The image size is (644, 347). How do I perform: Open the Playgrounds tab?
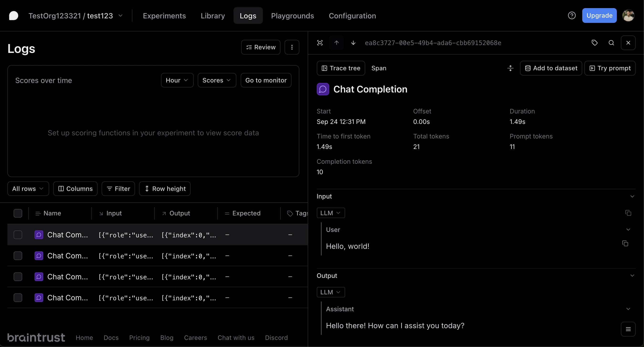point(292,16)
